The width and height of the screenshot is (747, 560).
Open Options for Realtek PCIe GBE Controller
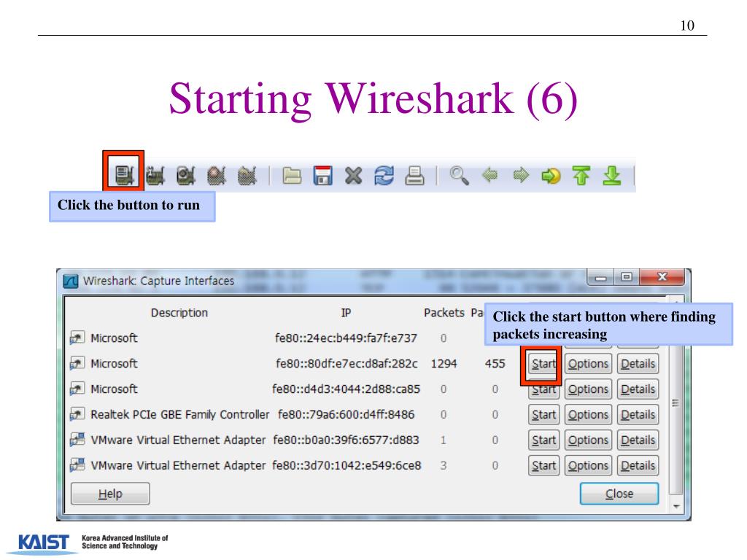(589, 415)
